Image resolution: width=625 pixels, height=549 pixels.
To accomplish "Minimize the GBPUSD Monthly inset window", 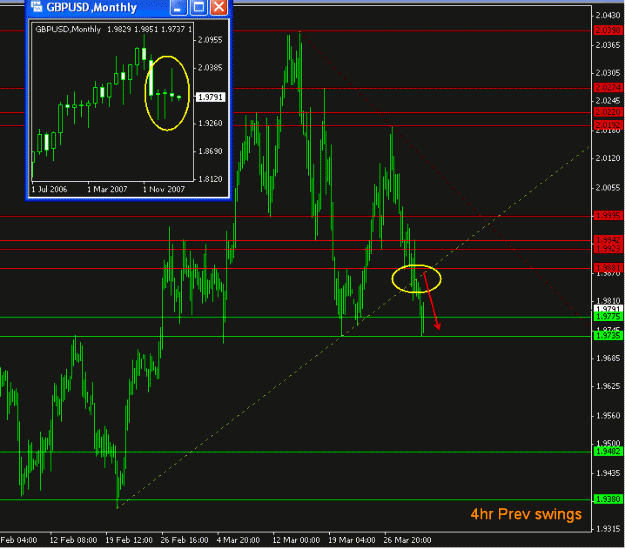I will [x=178, y=7].
